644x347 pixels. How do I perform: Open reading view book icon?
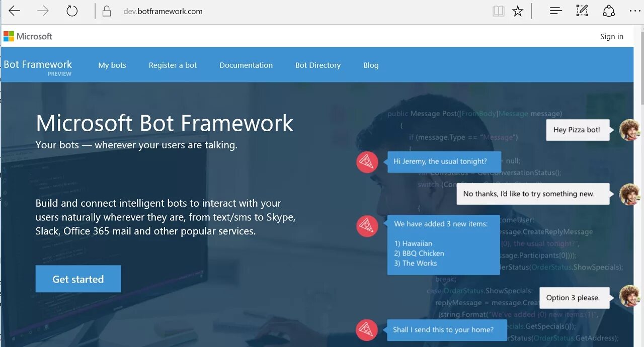[498, 11]
